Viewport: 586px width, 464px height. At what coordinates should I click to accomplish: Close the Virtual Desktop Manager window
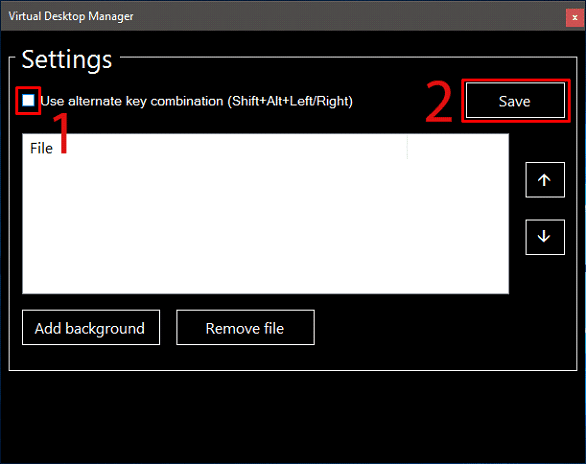[574, 17]
